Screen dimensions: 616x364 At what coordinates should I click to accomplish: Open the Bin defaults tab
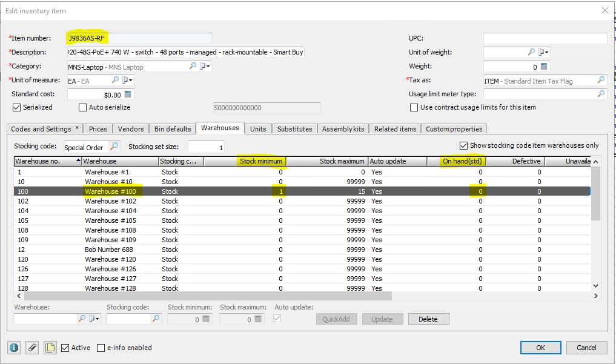[x=173, y=129]
